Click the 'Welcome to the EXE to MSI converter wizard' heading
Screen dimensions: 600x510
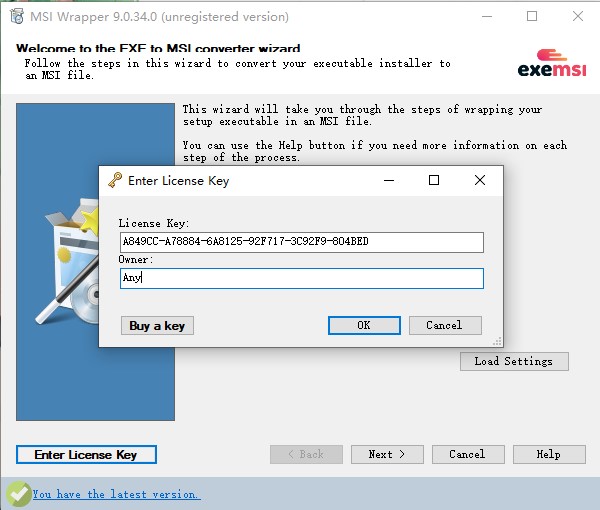tap(158, 49)
